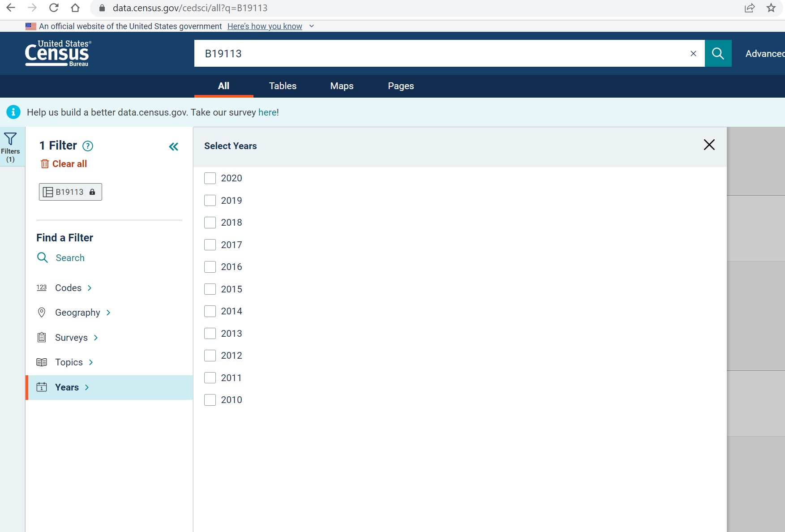This screenshot has height=532, width=785.
Task: Switch to the Pages tab
Action: point(401,86)
